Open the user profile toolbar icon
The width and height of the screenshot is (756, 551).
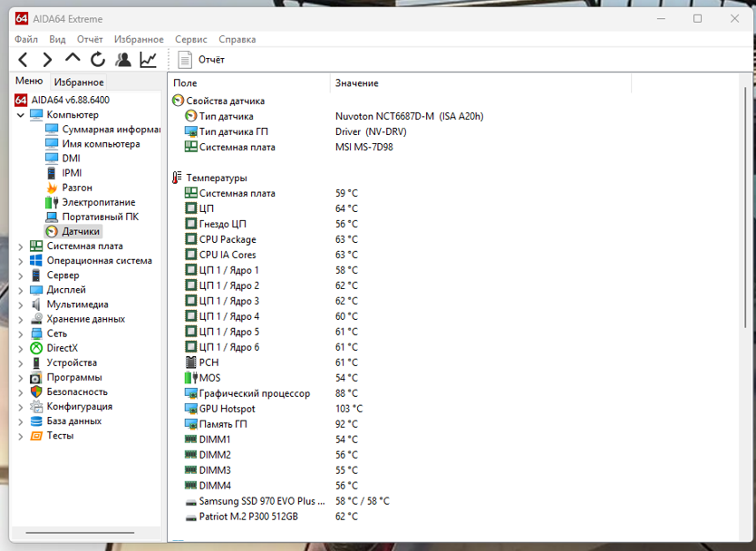coord(123,60)
